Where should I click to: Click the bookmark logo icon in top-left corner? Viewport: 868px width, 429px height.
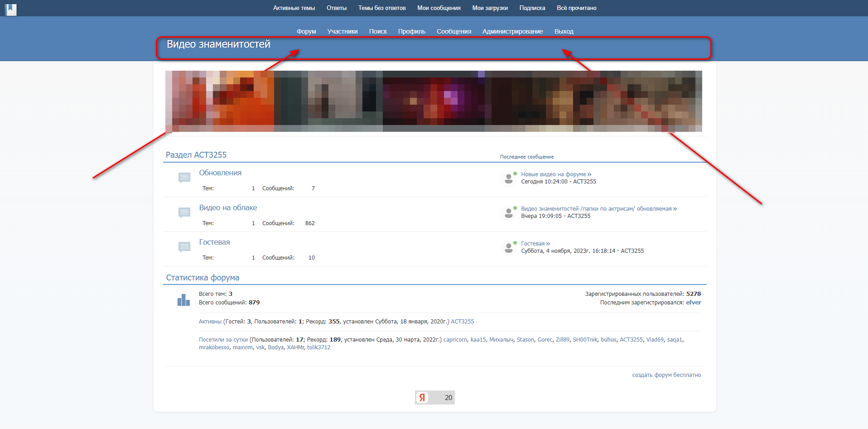(x=11, y=9)
